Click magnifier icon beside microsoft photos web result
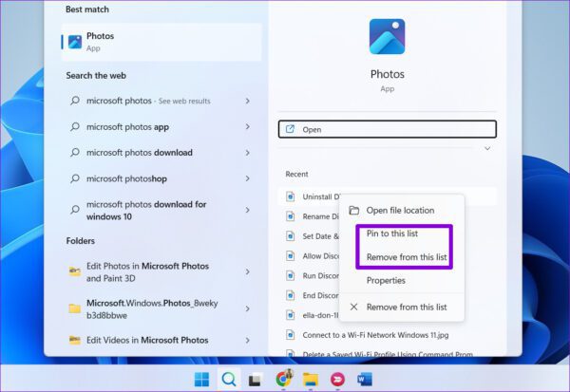Viewport: 570px width, 392px height. click(x=75, y=101)
